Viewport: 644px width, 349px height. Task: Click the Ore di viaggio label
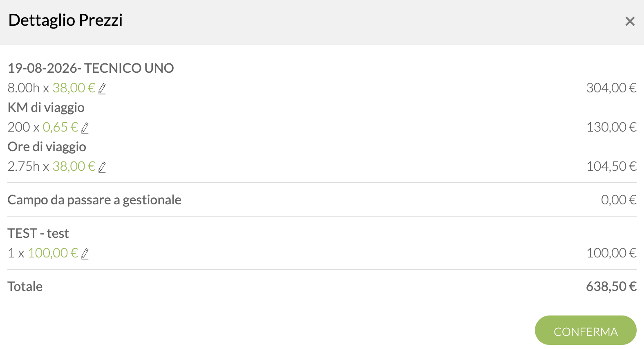[47, 147]
